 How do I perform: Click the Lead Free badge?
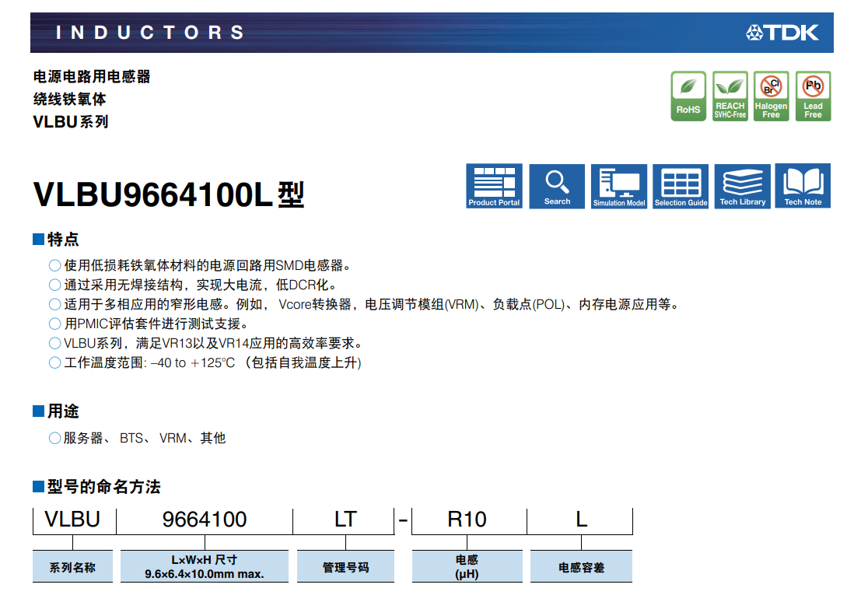click(x=814, y=96)
